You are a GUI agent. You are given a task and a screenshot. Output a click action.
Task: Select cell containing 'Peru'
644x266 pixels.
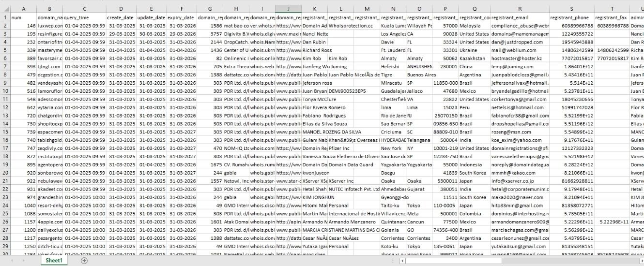(x=474, y=107)
